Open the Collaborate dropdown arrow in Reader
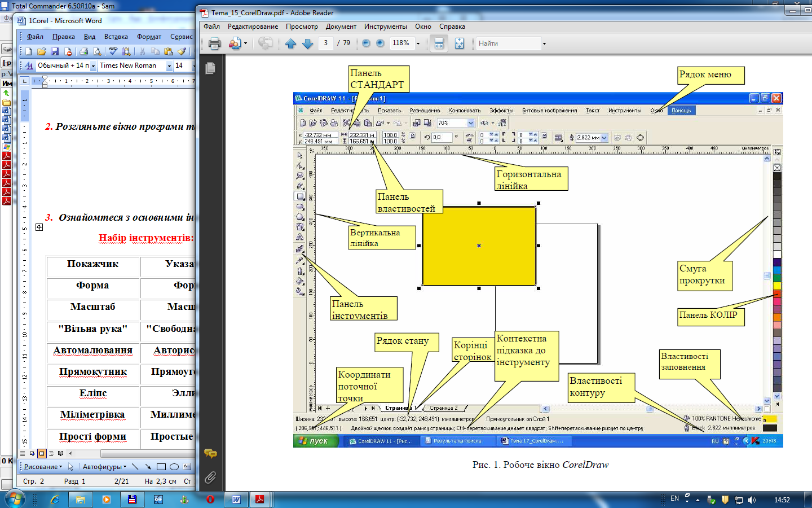 point(245,43)
